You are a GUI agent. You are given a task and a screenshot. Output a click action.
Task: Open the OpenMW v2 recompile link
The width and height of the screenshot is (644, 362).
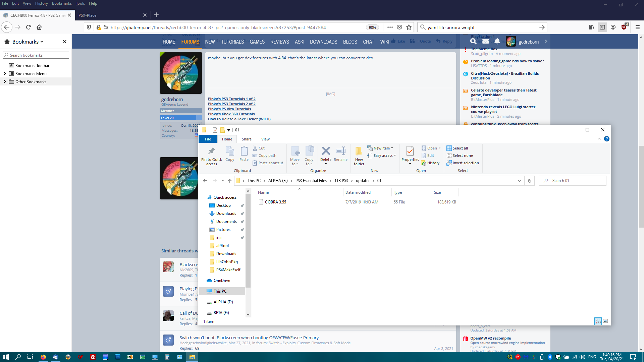click(490, 338)
